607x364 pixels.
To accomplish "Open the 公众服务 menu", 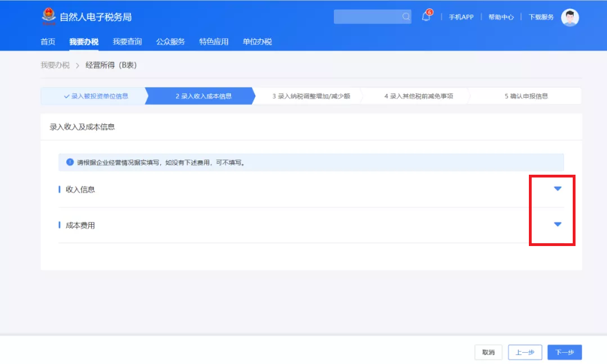I will pyautogui.click(x=170, y=42).
